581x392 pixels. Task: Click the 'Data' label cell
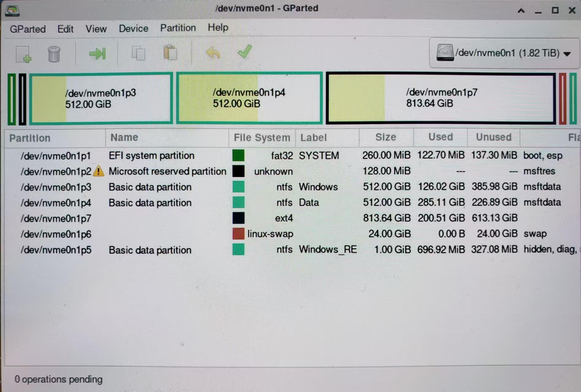point(309,203)
